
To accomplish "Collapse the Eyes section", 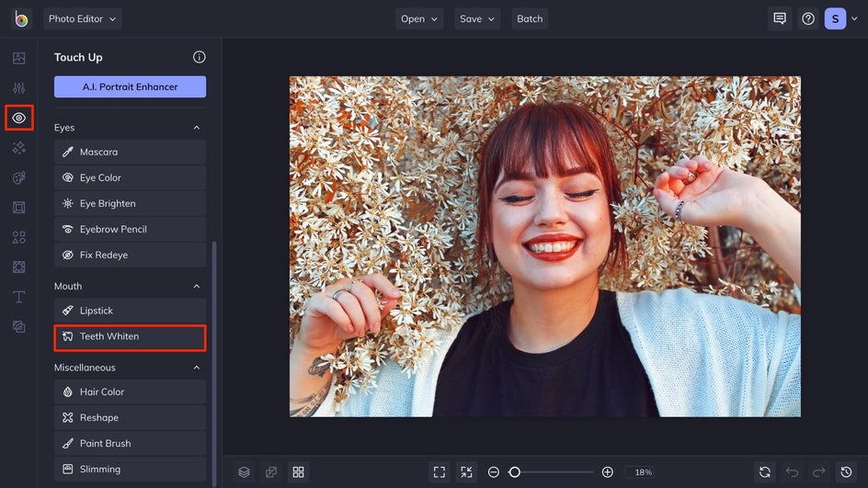I will (x=196, y=128).
